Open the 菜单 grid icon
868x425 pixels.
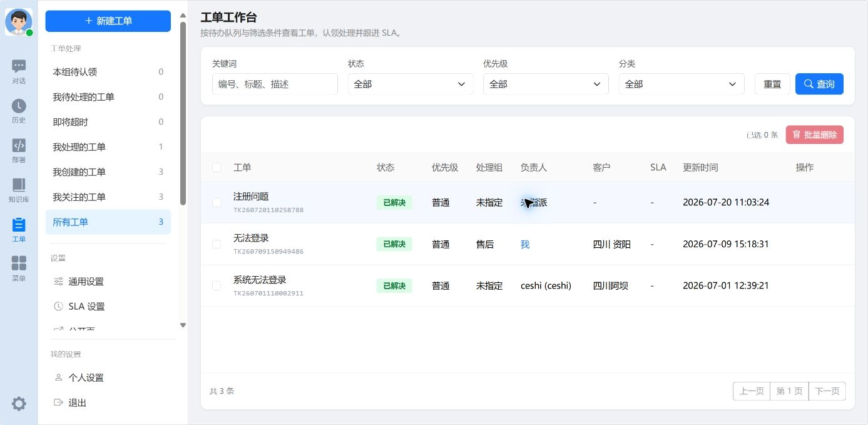point(19,264)
